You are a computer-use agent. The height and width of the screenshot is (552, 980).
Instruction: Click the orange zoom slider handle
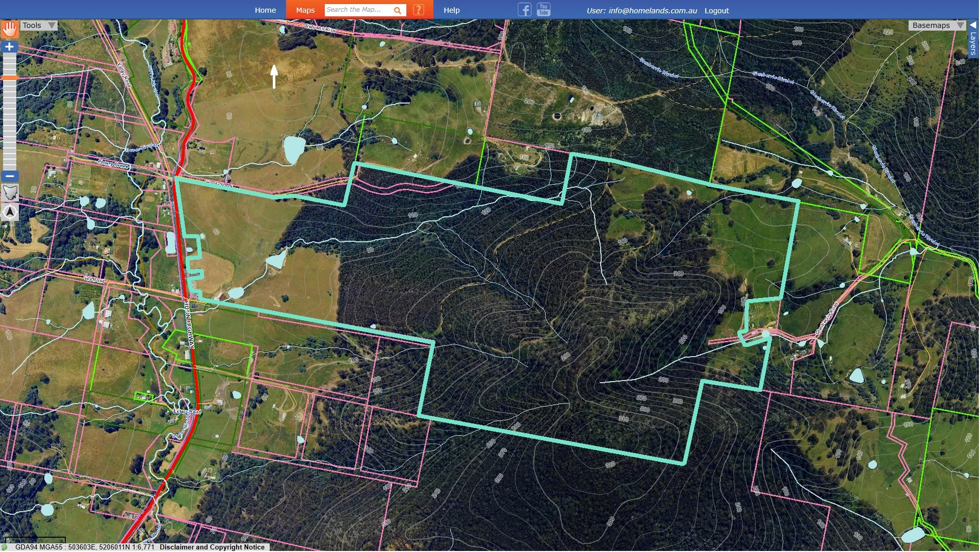coord(9,77)
